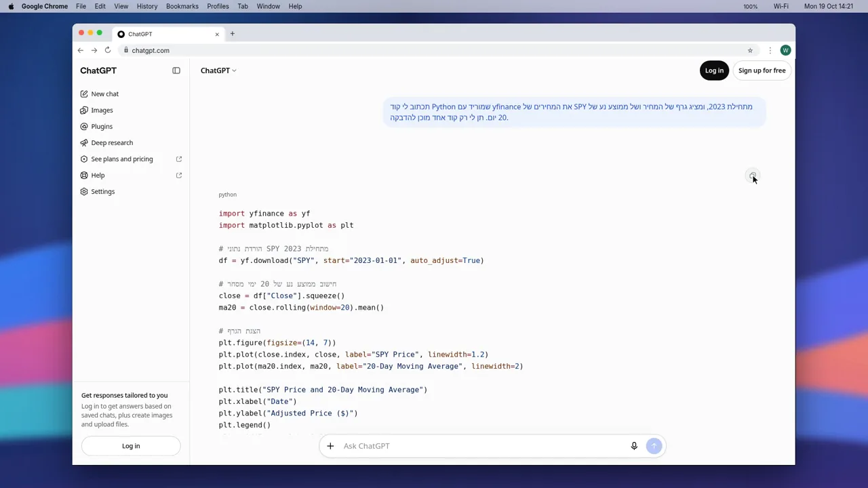Click the Wi-Fi status item
The image size is (868, 488).
tap(781, 6)
